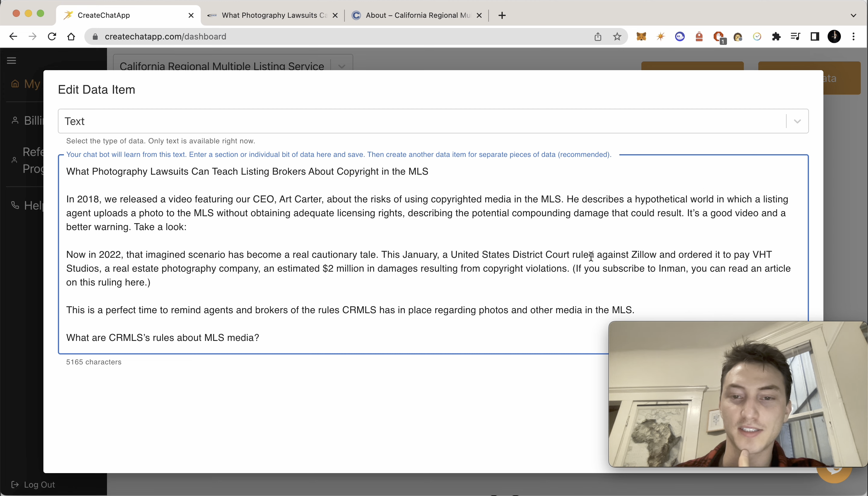Click the data type dropdown chevron
The image size is (868, 496).
coord(797,121)
